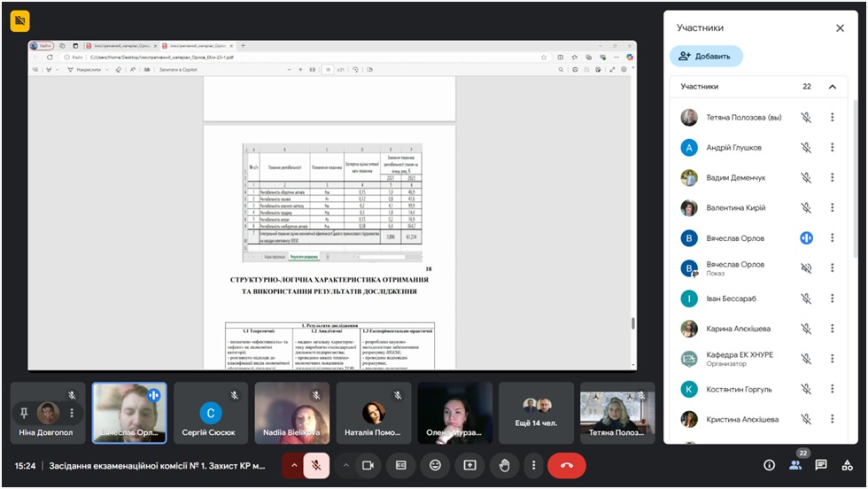Image resolution: width=868 pixels, height=489 pixels.
Task: Turn on closed captions
Action: point(401,465)
